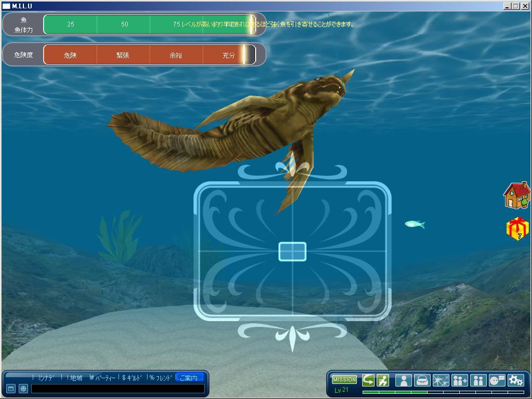This screenshot has width=532, height=399.
Task: Click the sparkle effects icon
Action: (x=441, y=380)
